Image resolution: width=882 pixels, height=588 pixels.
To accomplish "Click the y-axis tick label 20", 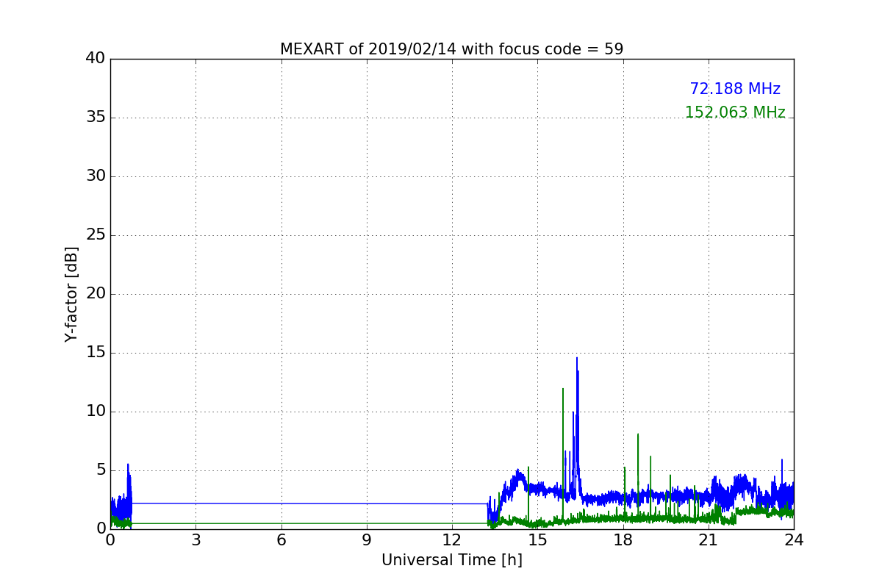I will point(96,294).
